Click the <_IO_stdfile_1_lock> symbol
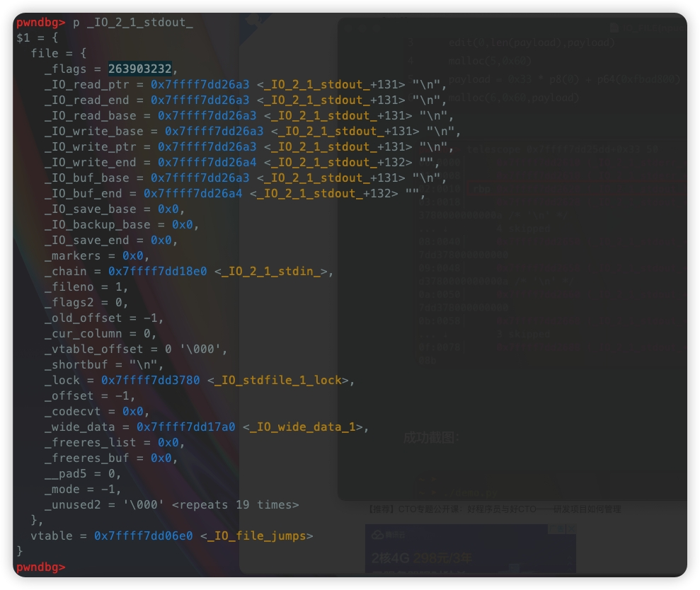Viewport: 700px width, 590px height. tap(278, 380)
